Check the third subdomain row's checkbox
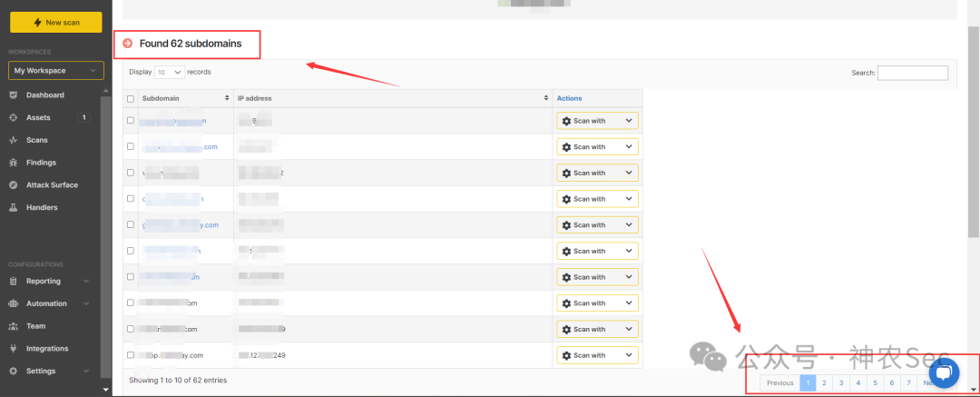 point(131,173)
